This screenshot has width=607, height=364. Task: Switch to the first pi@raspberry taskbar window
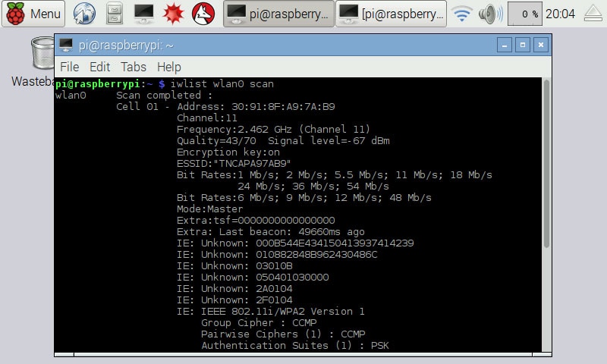click(278, 14)
